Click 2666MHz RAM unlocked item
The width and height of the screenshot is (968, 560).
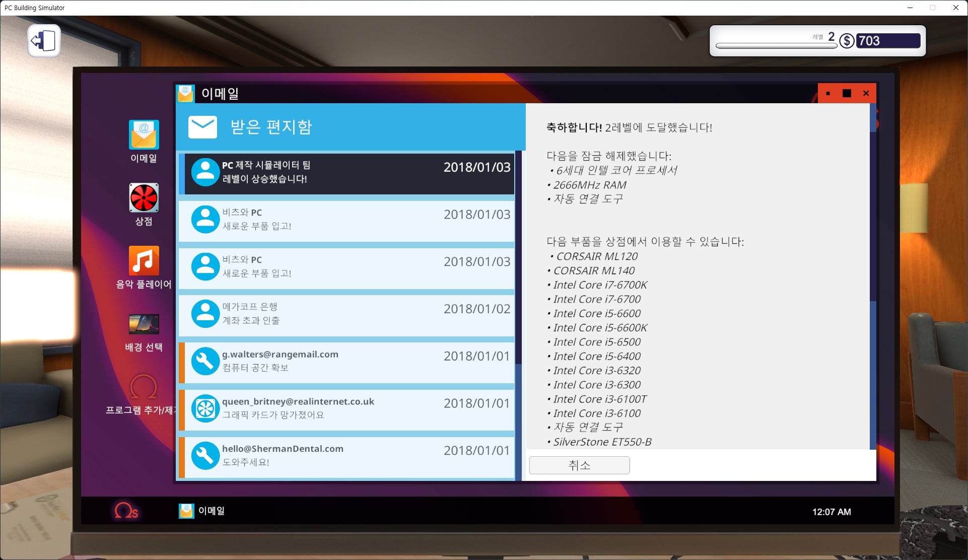(x=590, y=185)
